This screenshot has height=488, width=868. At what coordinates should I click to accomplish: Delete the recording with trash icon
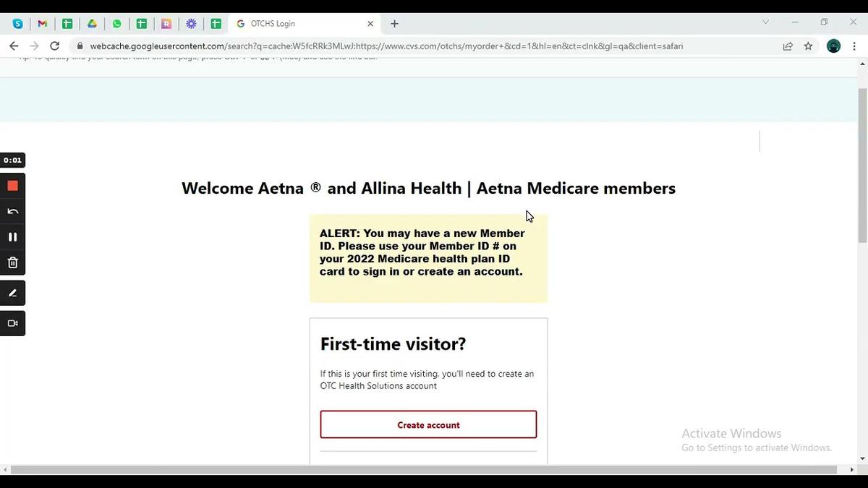12,262
